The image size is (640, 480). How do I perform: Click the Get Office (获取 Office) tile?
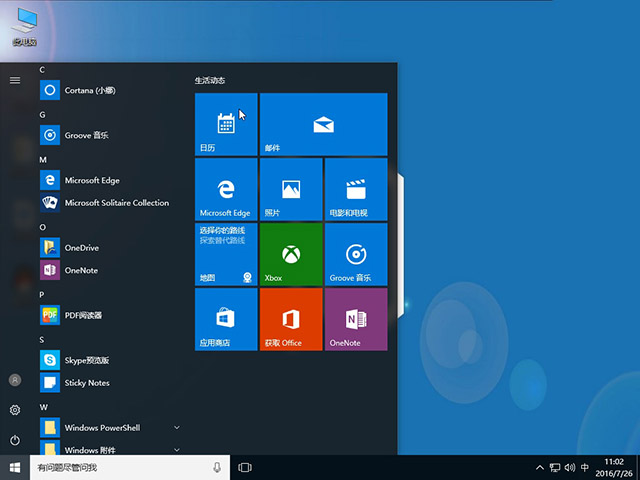click(290, 319)
